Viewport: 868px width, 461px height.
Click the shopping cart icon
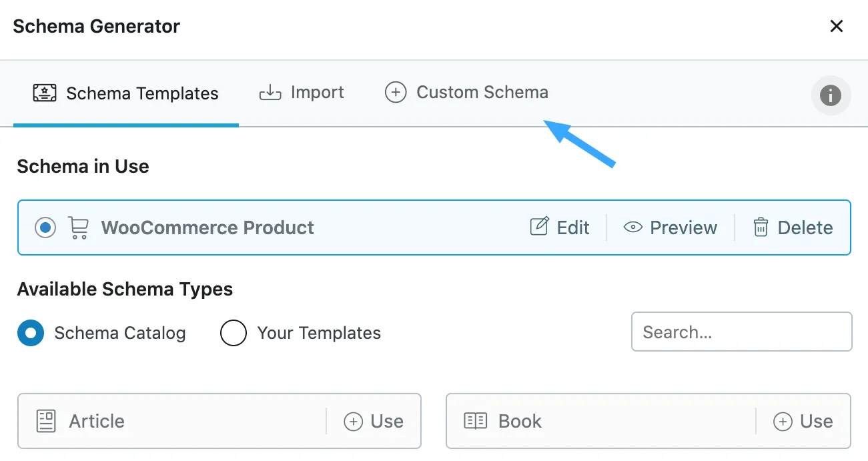click(x=79, y=227)
